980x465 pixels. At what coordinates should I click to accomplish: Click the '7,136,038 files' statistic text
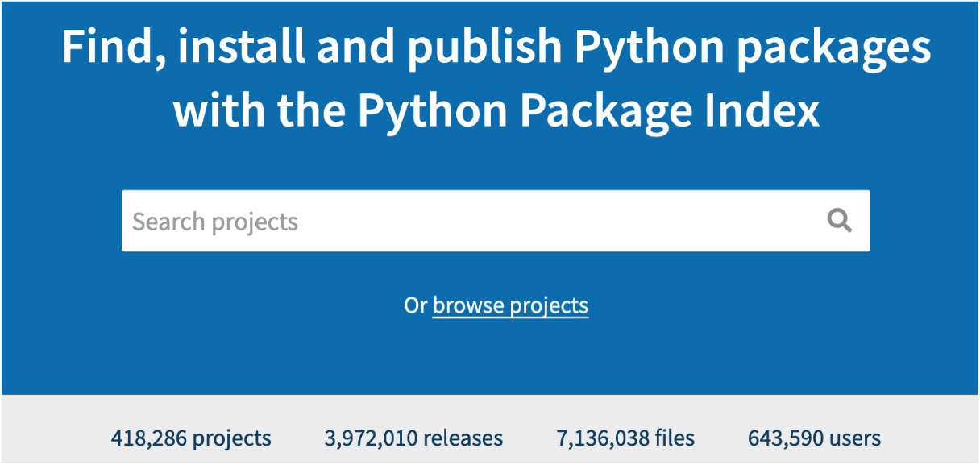pyautogui.click(x=625, y=438)
